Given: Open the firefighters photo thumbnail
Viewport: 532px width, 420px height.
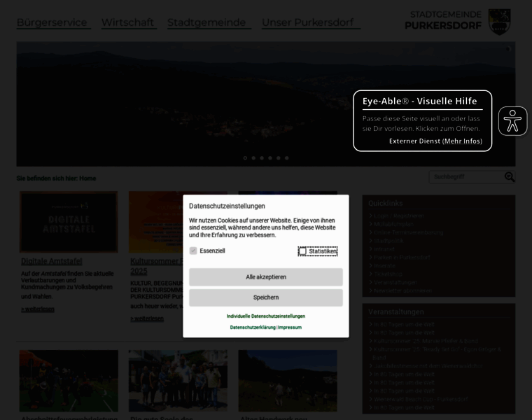Looking at the screenshot, I should [x=69, y=381].
